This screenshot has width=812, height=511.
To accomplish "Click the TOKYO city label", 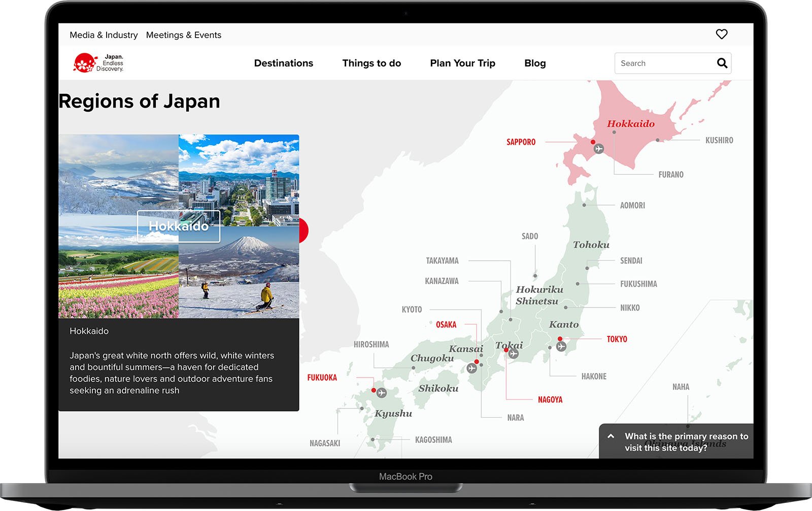I will [617, 339].
